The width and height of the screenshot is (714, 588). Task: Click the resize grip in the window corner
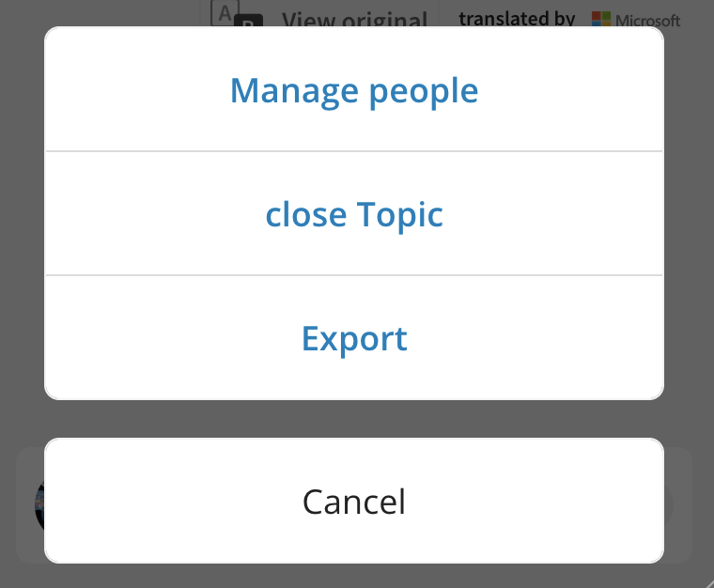[x=707, y=582]
